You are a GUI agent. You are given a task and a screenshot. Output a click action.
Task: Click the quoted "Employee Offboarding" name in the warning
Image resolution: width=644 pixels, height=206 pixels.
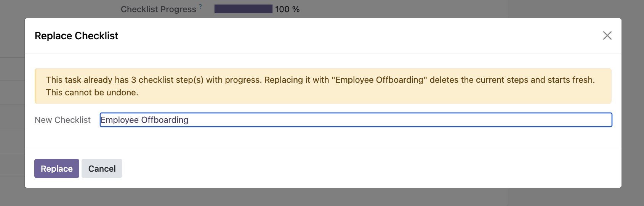pos(380,80)
